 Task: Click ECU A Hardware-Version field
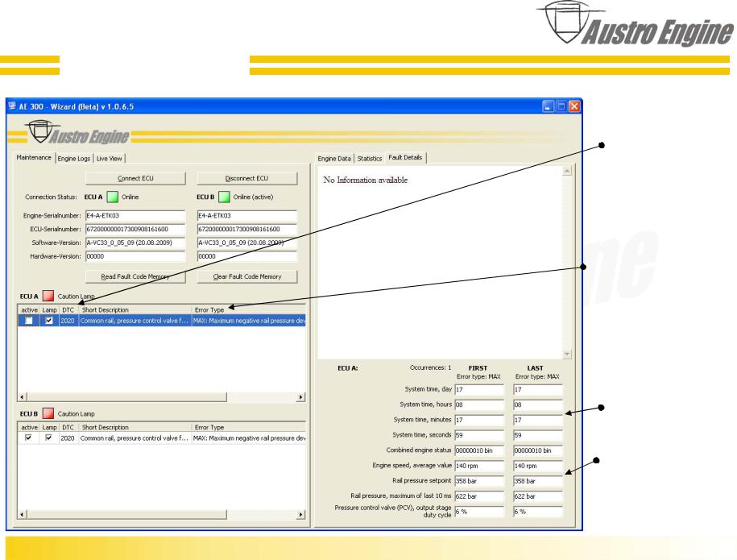coord(135,257)
